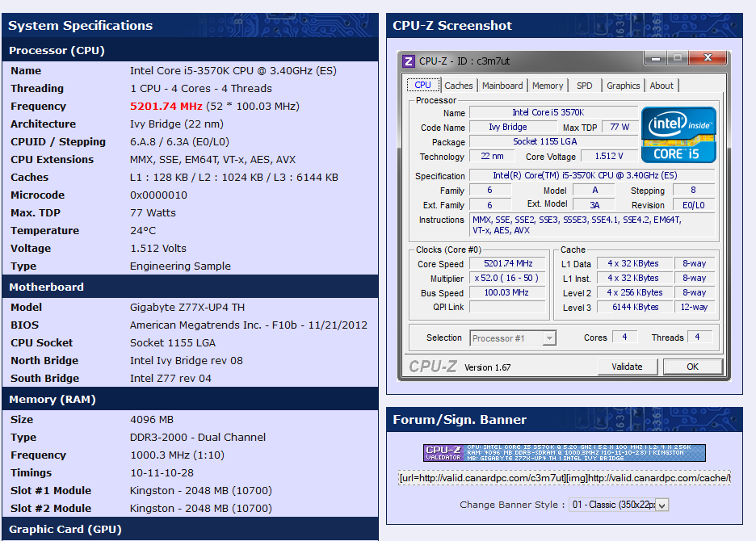Select the CPU tab in CPU-Z
The image size is (756, 541).
pyautogui.click(x=423, y=85)
